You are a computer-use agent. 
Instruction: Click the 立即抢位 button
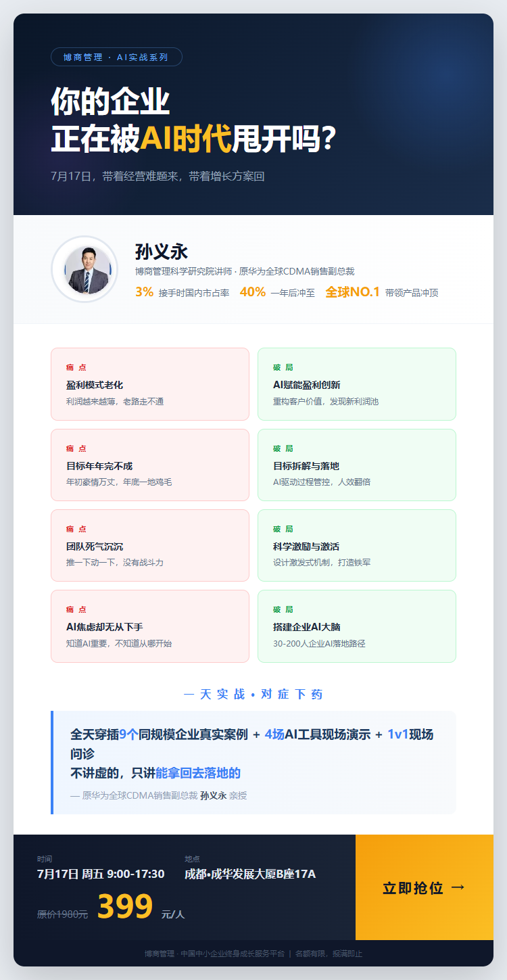click(425, 887)
